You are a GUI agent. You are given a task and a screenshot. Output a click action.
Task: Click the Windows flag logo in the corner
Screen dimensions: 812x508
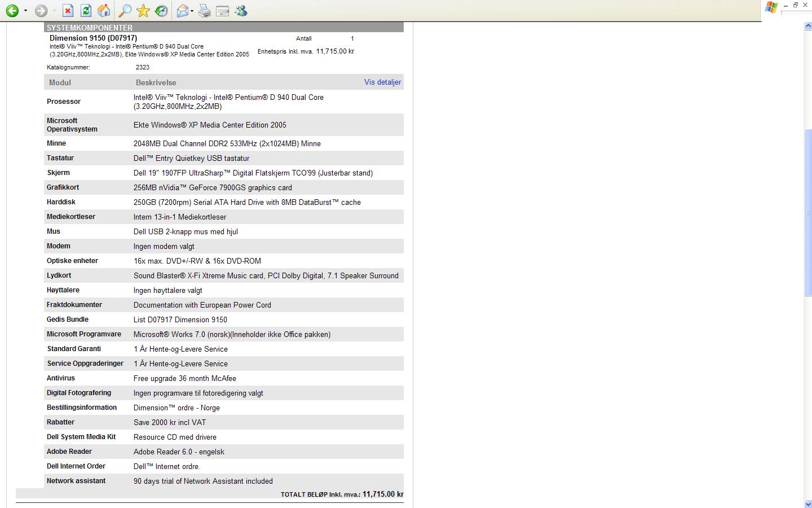click(x=771, y=7)
